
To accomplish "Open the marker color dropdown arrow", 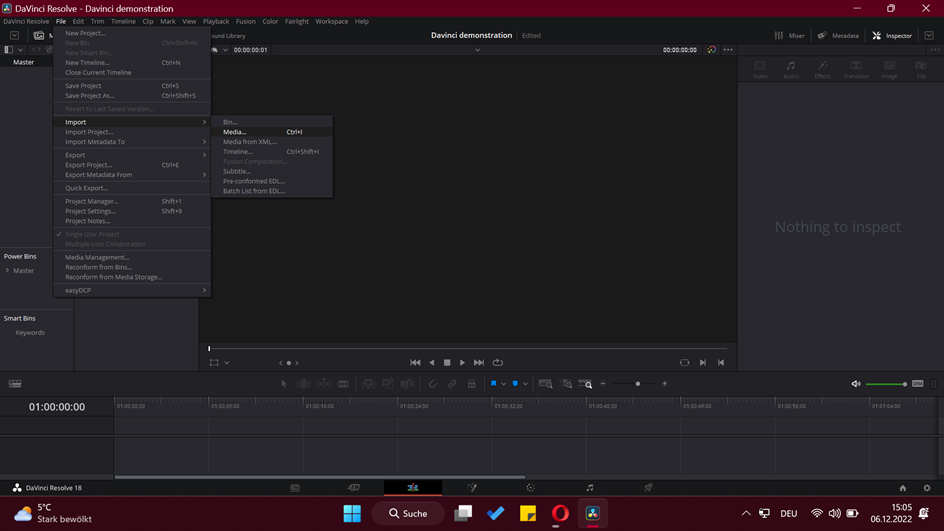I will click(526, 384).
